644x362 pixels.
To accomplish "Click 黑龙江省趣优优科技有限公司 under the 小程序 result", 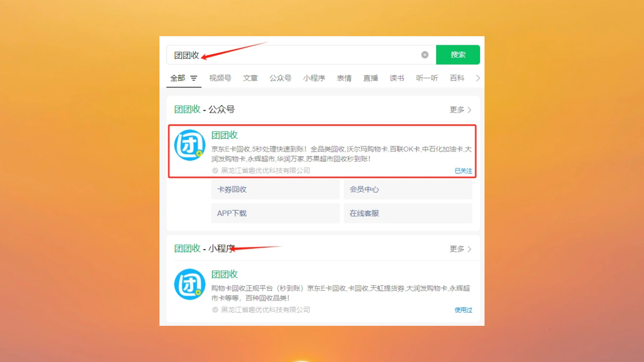I will coord(266,310).
